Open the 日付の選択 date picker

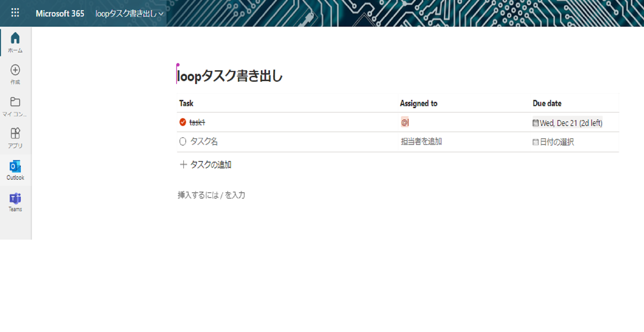click(557, 142)
